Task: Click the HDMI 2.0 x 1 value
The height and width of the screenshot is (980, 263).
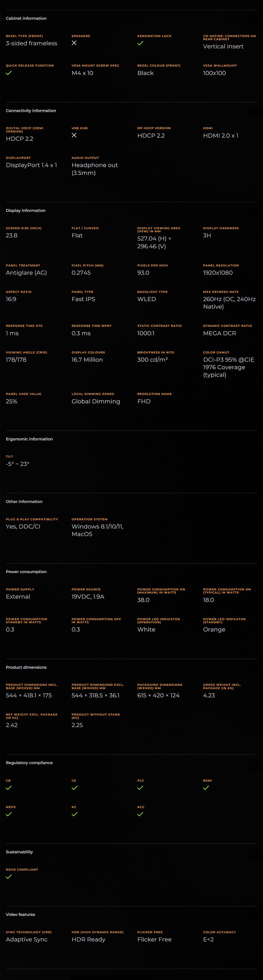Action: tap(221, 135)
